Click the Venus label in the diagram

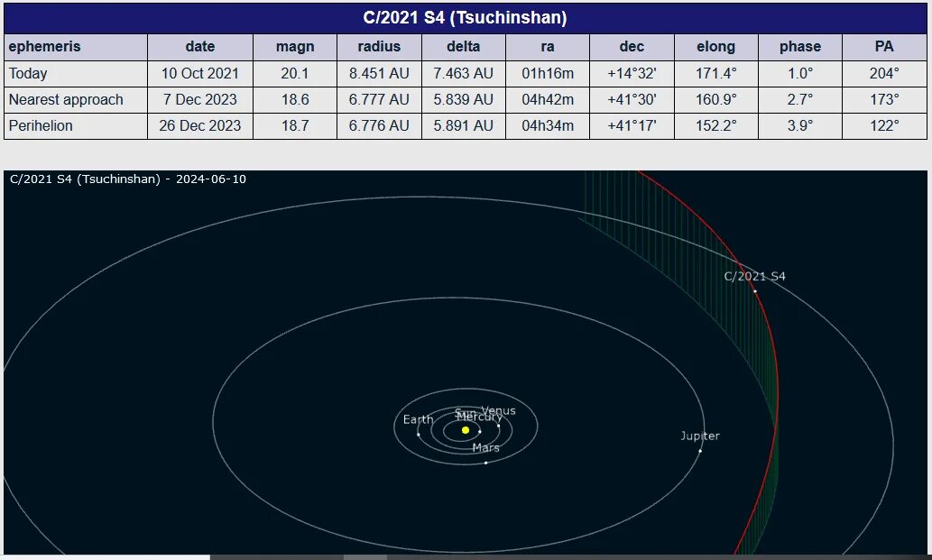coord(498,410)
